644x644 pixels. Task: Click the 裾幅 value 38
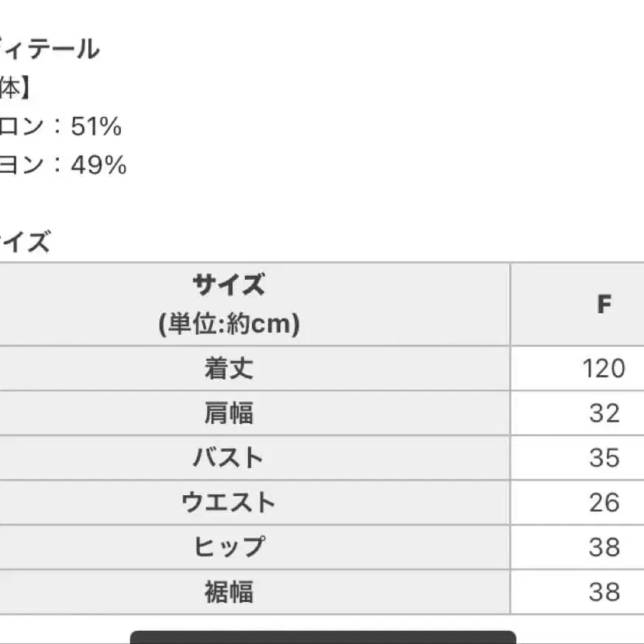604,592
